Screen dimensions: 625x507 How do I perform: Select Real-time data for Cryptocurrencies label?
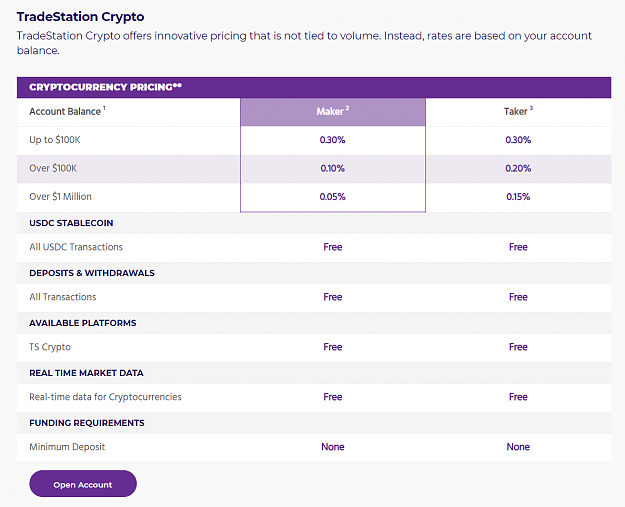[x=105, y=397]
